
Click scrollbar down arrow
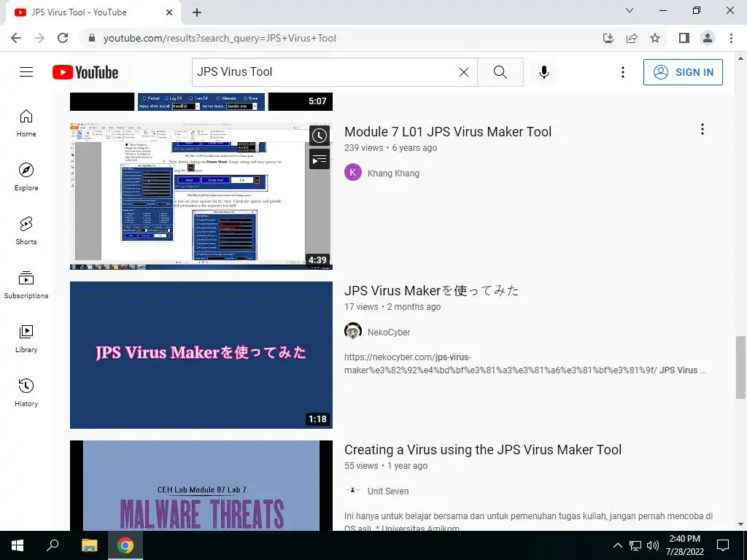740,524
